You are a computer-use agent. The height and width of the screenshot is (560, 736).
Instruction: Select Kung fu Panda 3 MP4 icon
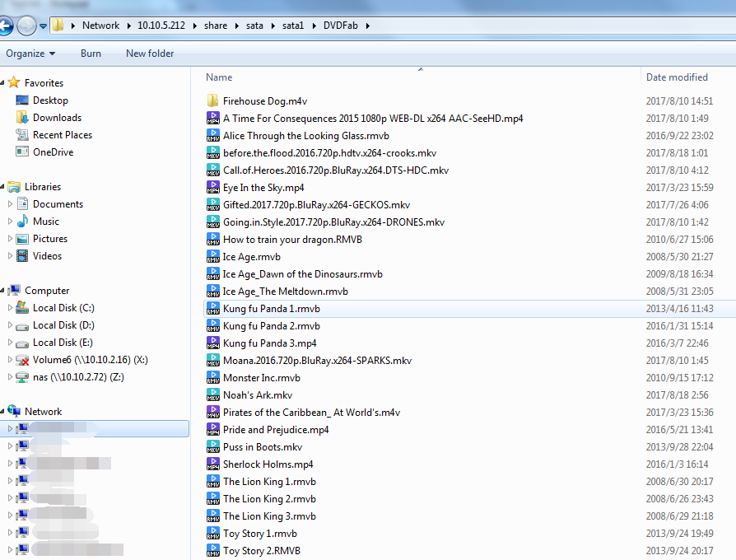(x=212, y=343)
